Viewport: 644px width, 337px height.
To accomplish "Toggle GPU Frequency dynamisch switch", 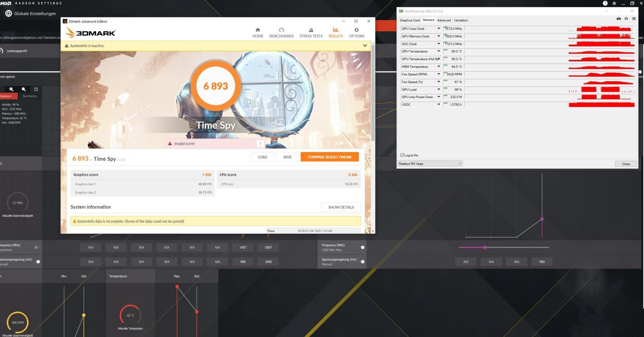I will (36, 247).
